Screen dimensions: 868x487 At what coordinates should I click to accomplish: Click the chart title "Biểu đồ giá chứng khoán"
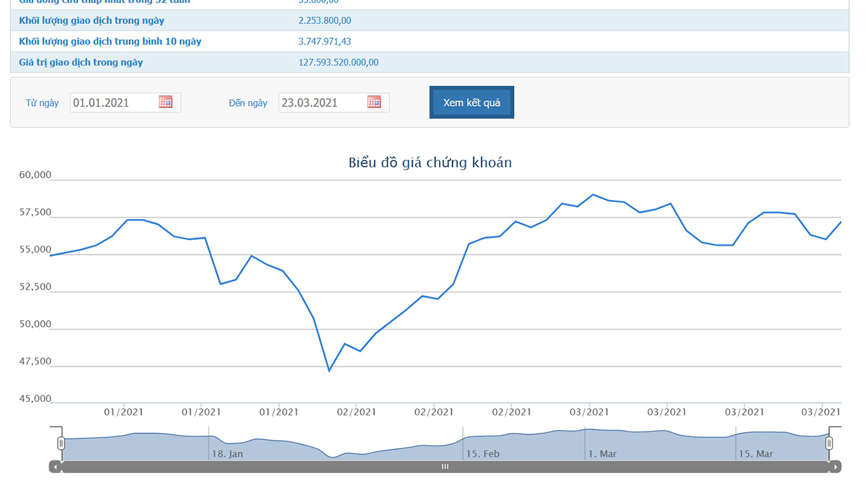tap(430, 163)
